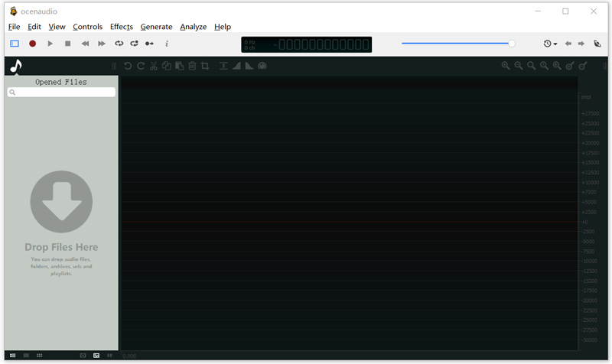Open the Controls menu

pyautogui.click(x=87, y=27)
